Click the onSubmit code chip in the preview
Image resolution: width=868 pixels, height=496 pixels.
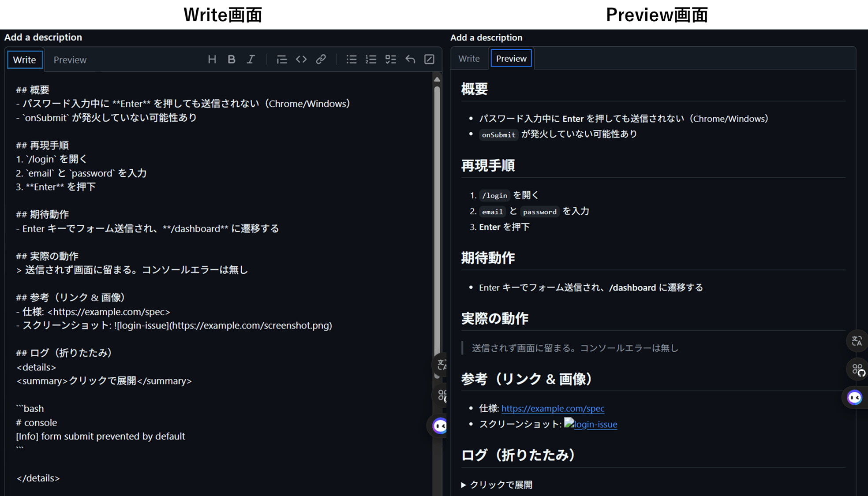coord(498,134)
